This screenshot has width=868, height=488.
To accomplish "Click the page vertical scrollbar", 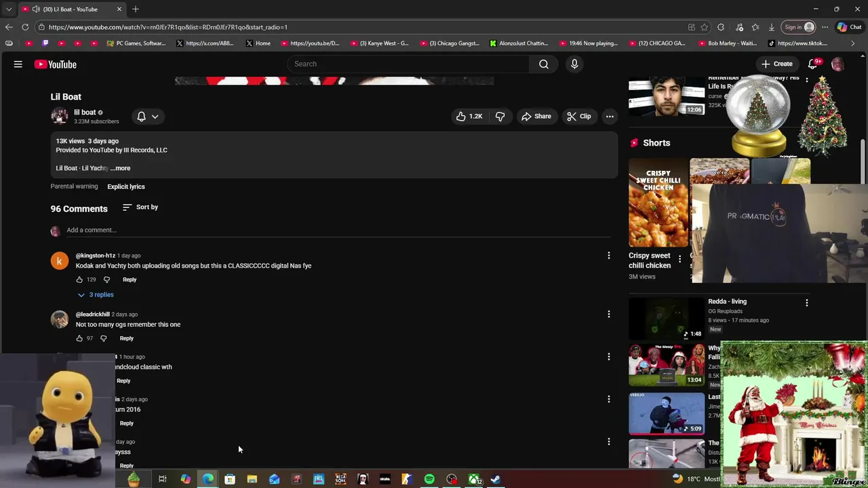I will tap(864, 163).
